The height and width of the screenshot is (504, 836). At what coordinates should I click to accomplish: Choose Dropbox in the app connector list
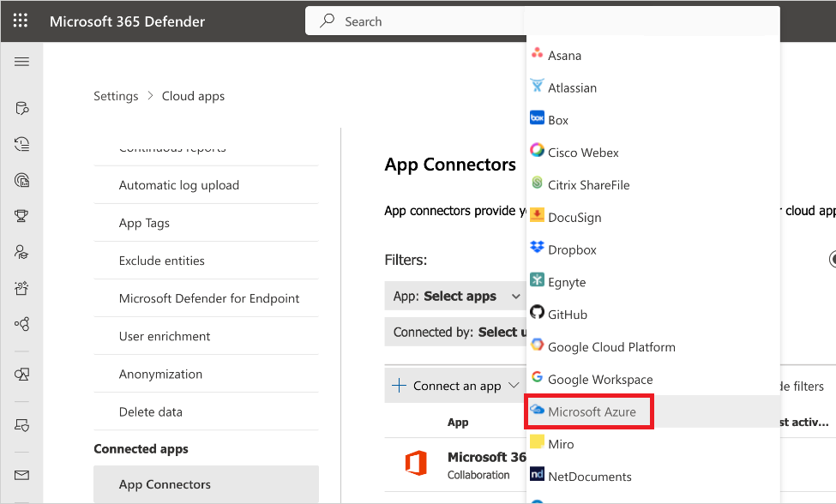pos(571,249)
